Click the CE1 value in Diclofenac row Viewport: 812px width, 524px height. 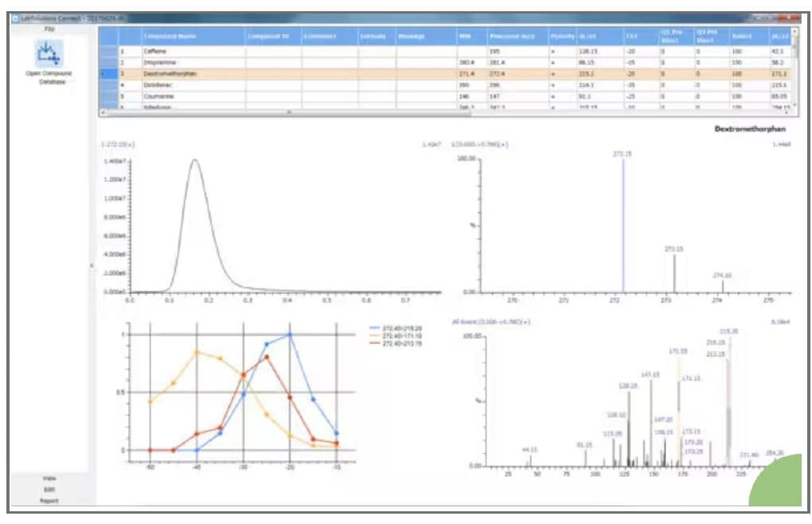[x=641, y=85]
